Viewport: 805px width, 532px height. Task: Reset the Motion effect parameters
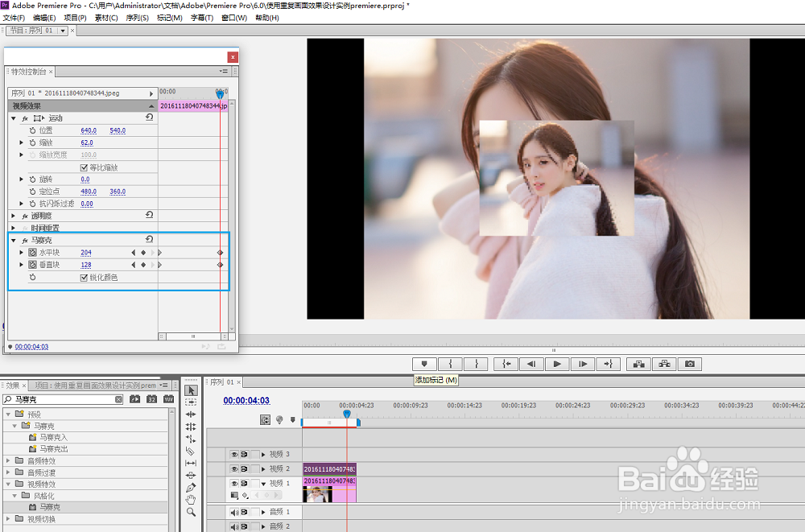[150, 118]
